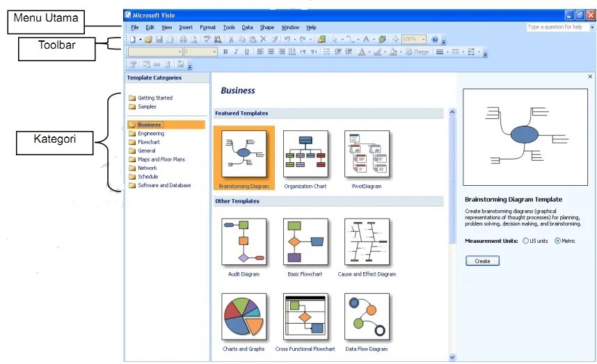Click in the help question box

(x=558, y=27)
